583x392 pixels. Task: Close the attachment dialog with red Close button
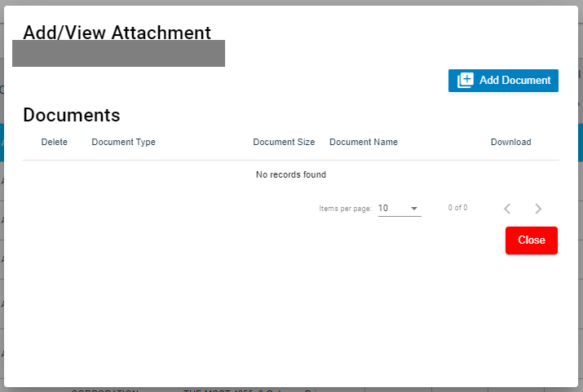[531, 240]
